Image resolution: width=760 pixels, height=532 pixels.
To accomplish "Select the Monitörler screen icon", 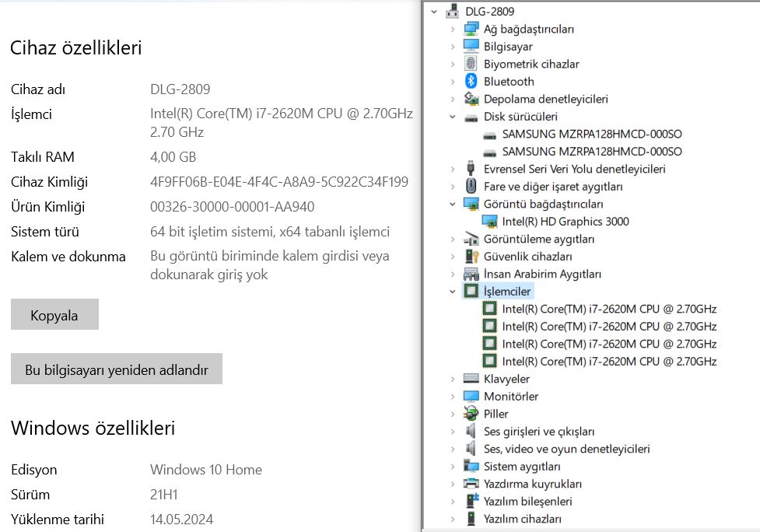I will tap(471, 397).
